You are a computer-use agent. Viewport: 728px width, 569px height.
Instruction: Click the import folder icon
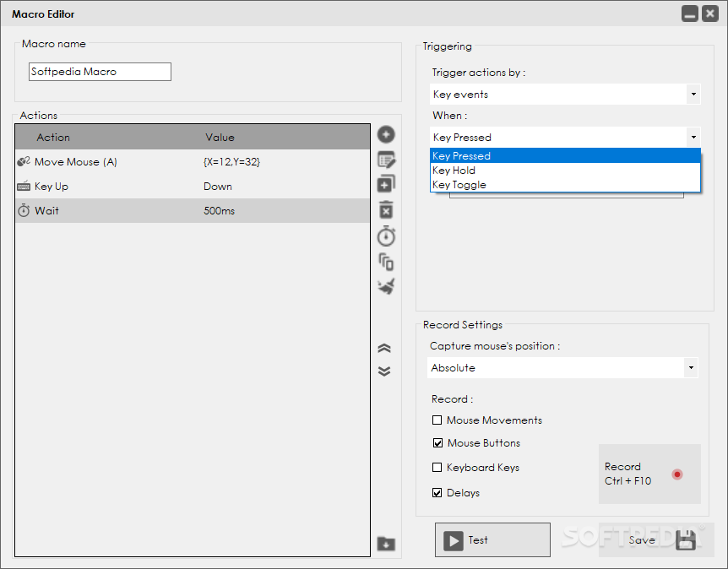click(x=386, y=543)
